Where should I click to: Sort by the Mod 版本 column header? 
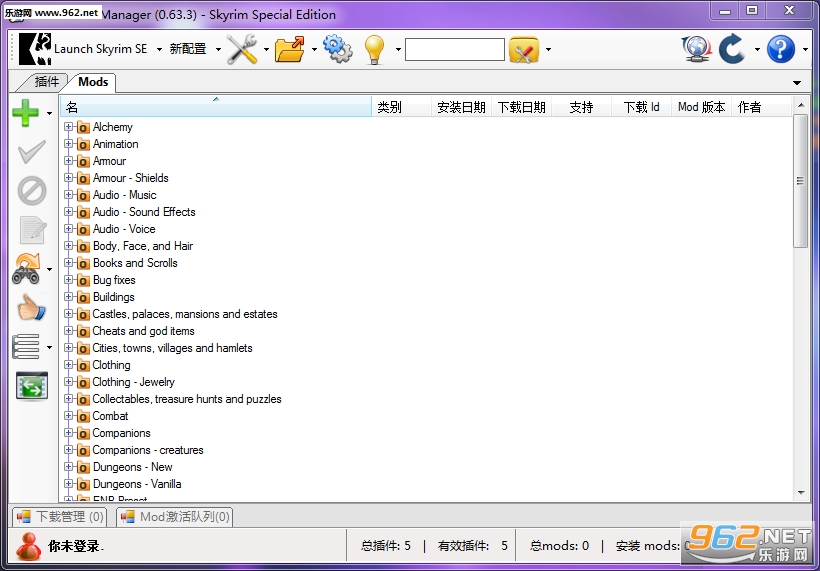(701, 107)
